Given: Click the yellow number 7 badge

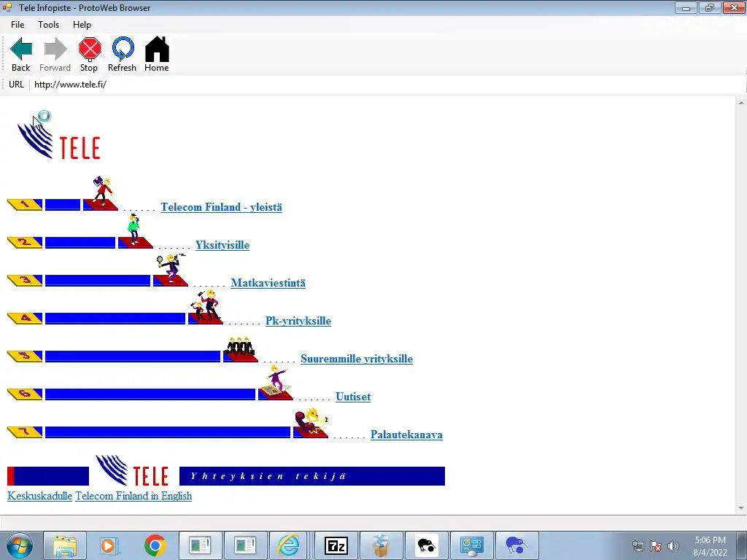Looking at the screenshot, I should (x=25, y=432).
